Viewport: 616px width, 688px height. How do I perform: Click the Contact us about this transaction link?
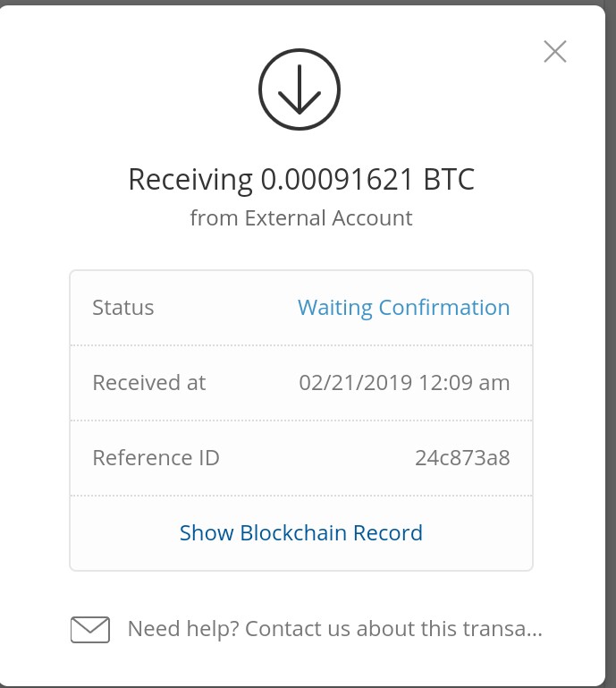pyautogui.click(x=393, y=629)
